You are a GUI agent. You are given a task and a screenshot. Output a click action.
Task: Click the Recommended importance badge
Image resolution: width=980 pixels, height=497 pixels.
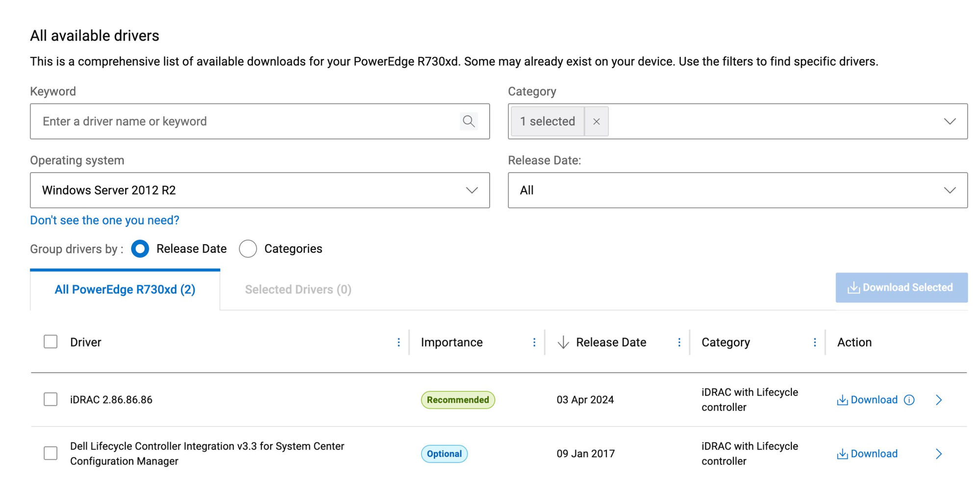pos(458,400)
